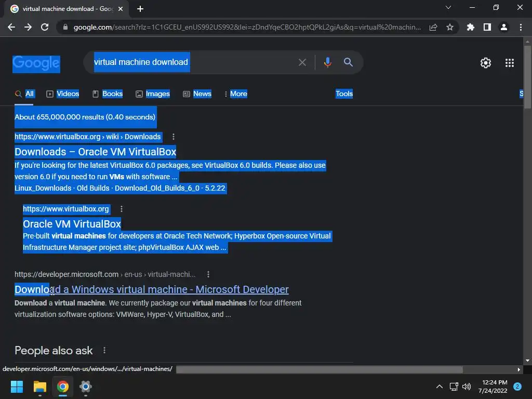Close the virtual machine download tab
The image size is (532, 399).
121,9
